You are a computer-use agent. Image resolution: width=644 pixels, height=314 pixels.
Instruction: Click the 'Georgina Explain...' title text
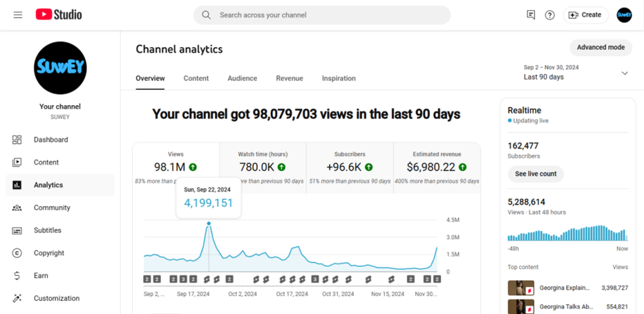[x=564, y=288]
